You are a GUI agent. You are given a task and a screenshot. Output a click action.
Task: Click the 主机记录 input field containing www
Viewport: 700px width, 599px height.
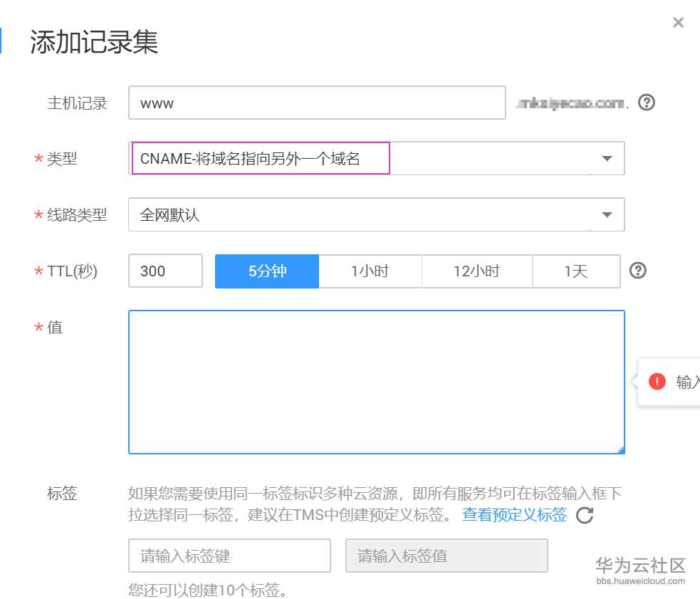(317, 103)
